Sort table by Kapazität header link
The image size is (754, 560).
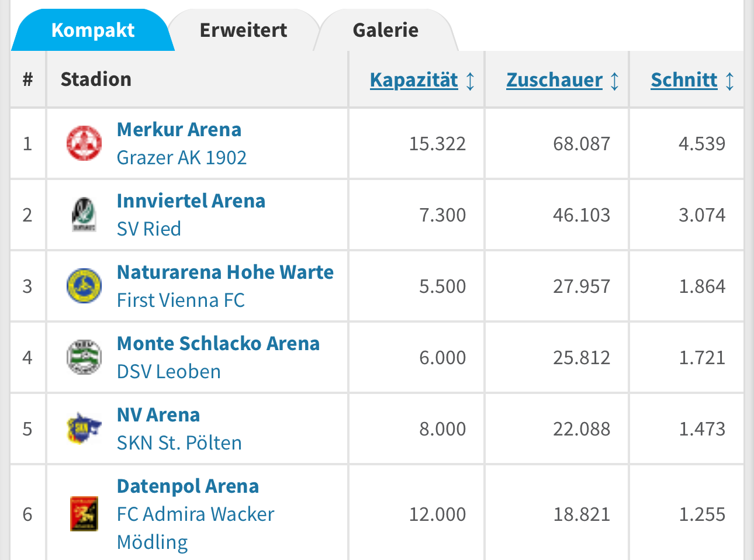[414, 80]
